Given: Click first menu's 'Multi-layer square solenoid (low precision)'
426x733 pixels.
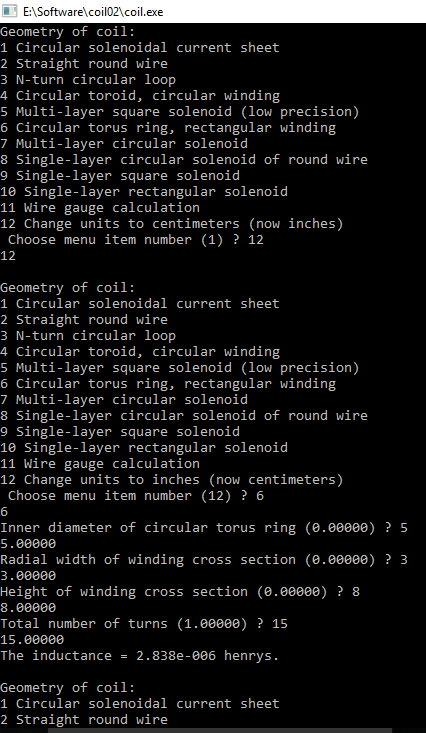Looking at the screenshot, I should [180, 112].
